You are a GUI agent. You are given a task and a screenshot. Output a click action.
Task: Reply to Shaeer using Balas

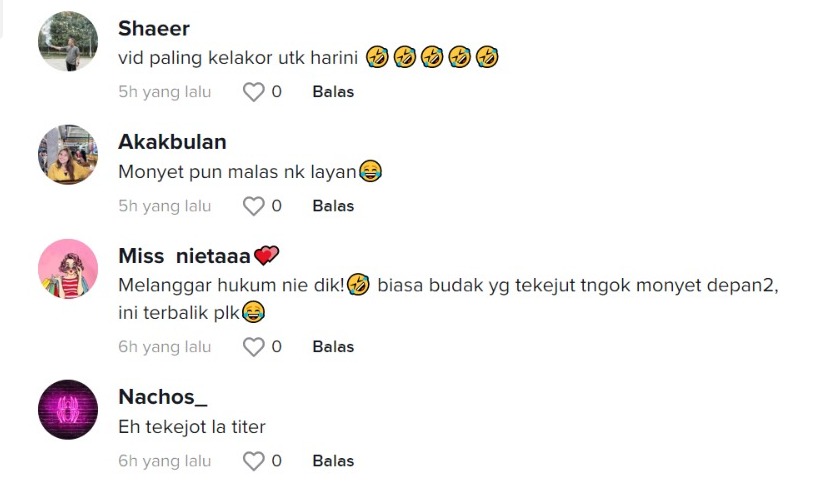(x=333, y=92)
